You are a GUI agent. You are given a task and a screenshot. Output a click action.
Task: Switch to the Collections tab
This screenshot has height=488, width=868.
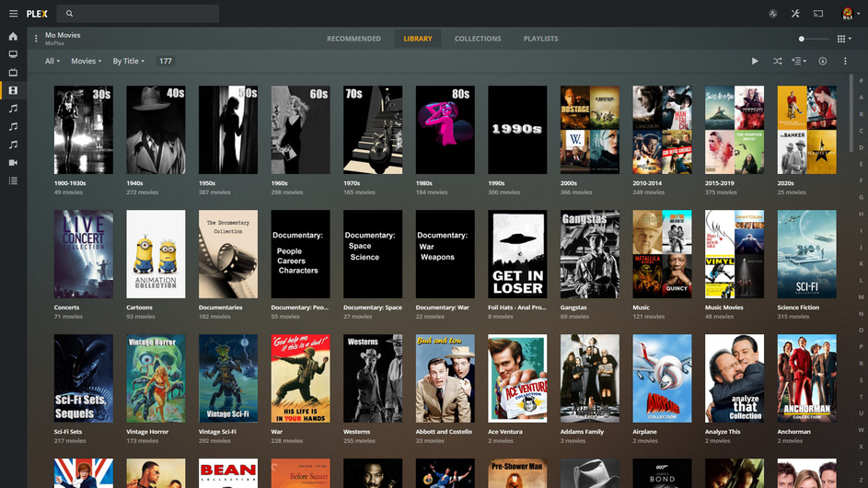[478, 39]
